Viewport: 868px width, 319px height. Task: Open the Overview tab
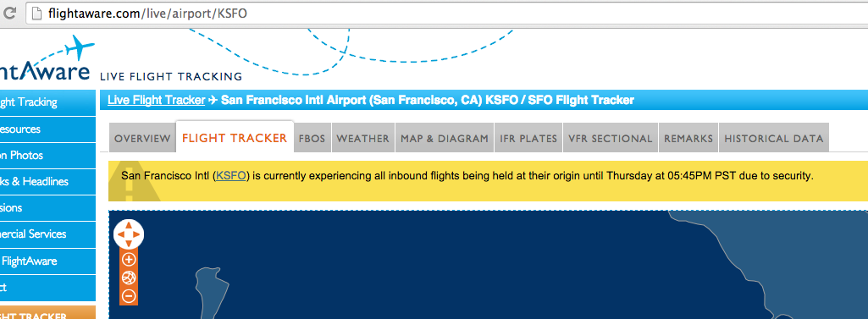[142, 138]
